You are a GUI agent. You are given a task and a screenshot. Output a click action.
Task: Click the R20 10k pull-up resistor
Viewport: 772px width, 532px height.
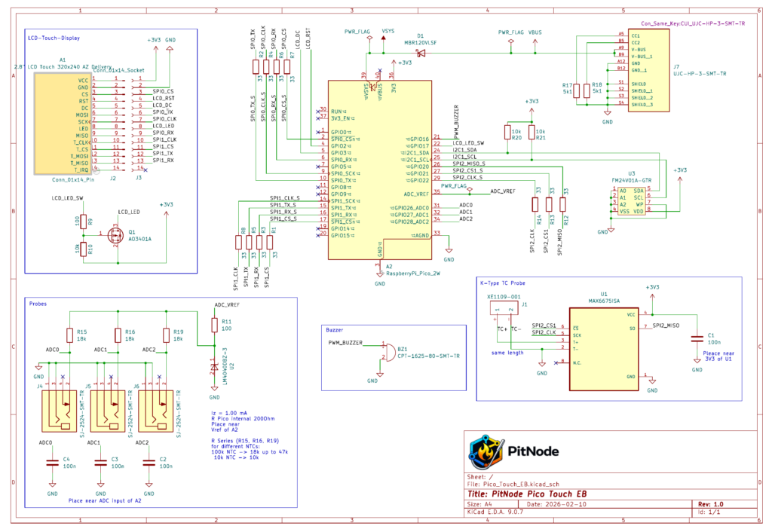pos(508,133)
